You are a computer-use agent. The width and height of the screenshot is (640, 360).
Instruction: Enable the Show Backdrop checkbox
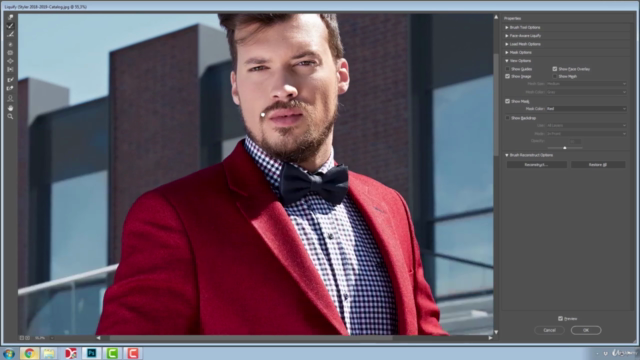[508, 118]
